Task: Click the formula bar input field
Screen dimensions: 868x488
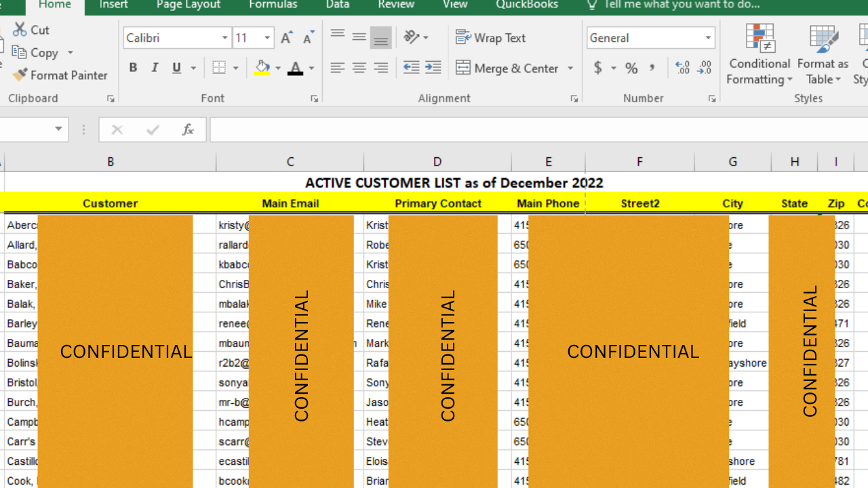Action: point(538,129)
